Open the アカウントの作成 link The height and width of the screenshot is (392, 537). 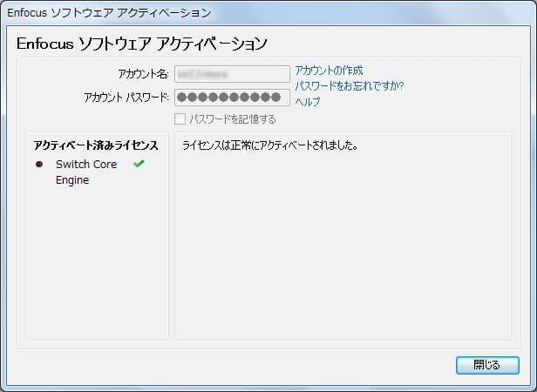click(329, 71)
